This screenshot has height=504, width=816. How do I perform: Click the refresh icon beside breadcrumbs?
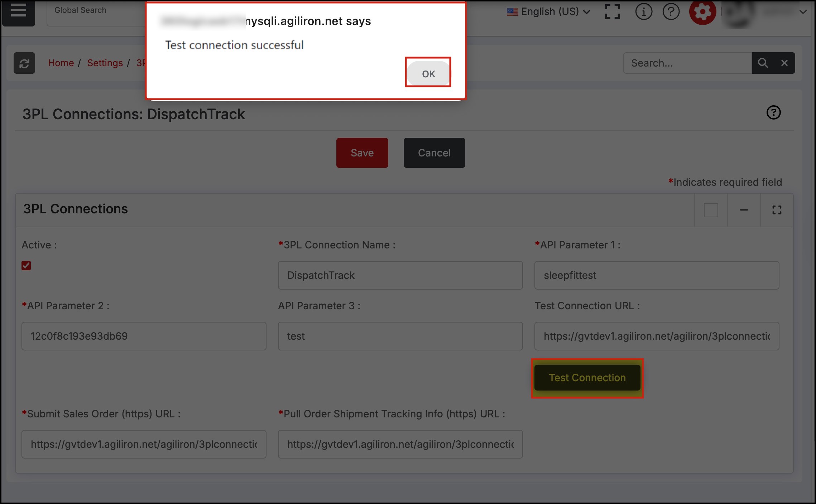click(x=24, y=63)
